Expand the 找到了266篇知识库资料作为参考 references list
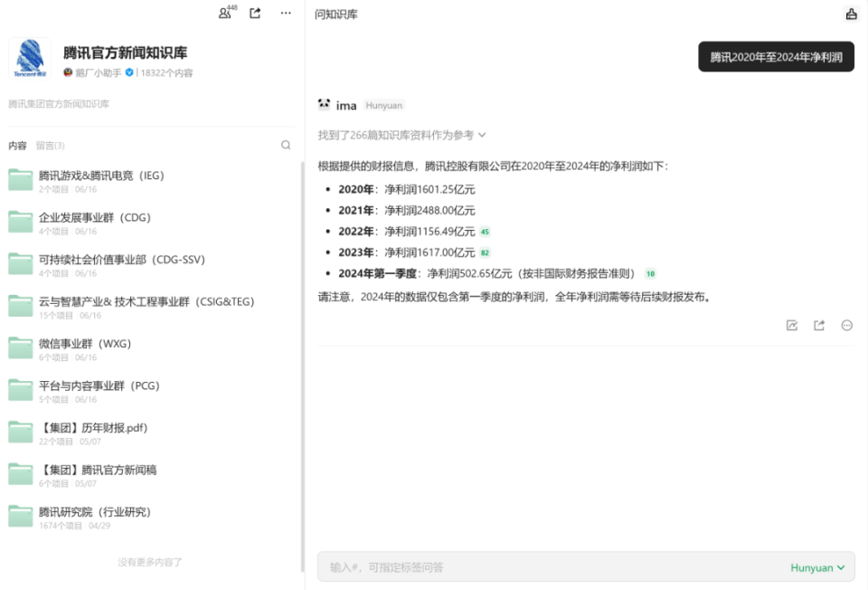The image size is (868, 590). [x=401, y=135]
